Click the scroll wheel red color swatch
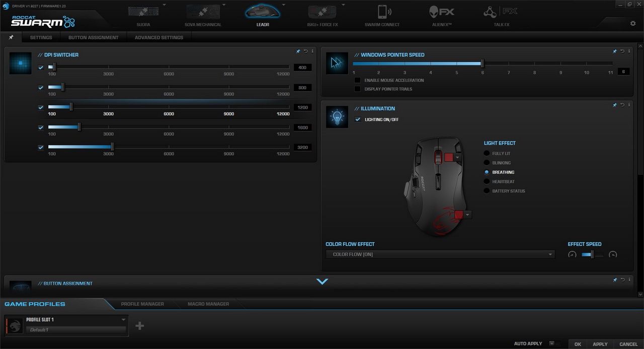 (x=449, y=157)
